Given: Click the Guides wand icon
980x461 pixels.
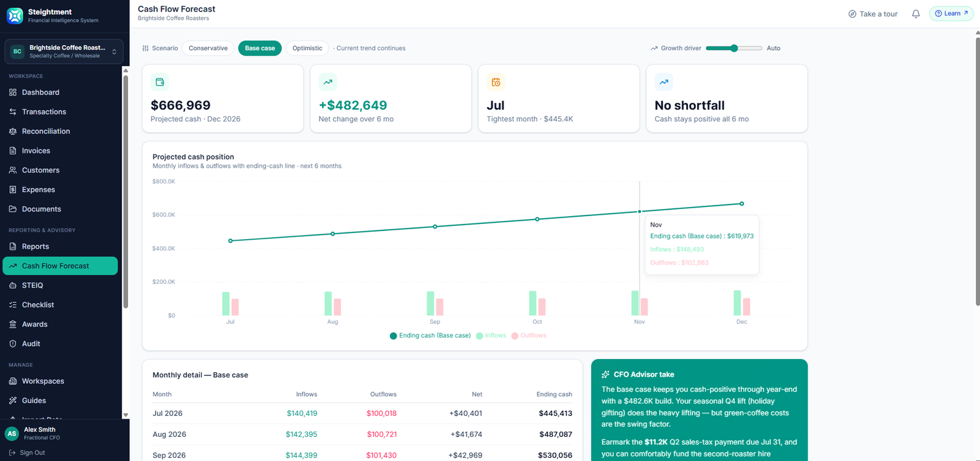Looking at the screenshot, I should tap(12, 401).
